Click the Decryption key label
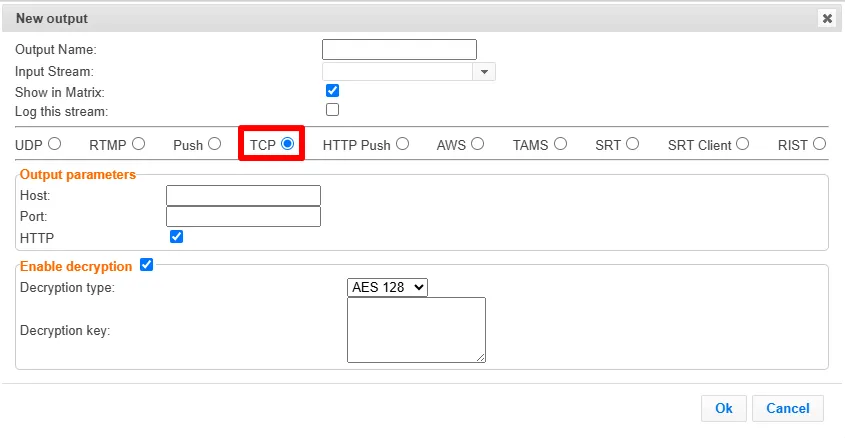Screen dimensions: 845x438 65,330
